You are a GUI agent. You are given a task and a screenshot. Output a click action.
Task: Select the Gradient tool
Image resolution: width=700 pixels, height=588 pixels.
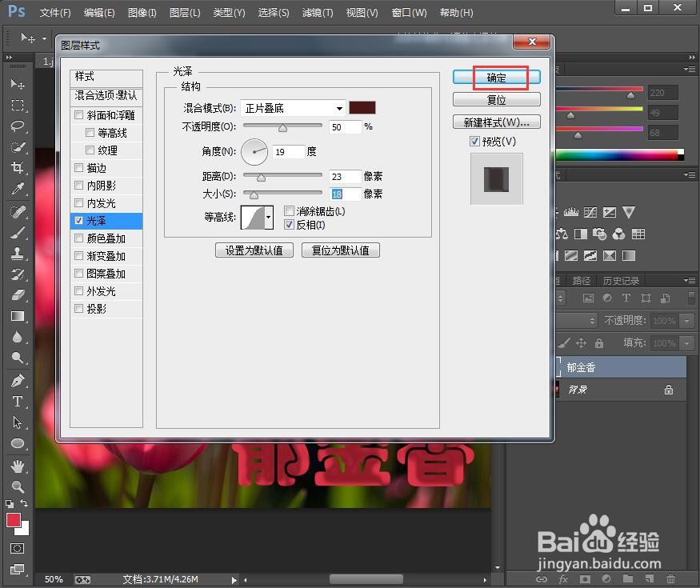pyautogui.click(x=18, y=316)
